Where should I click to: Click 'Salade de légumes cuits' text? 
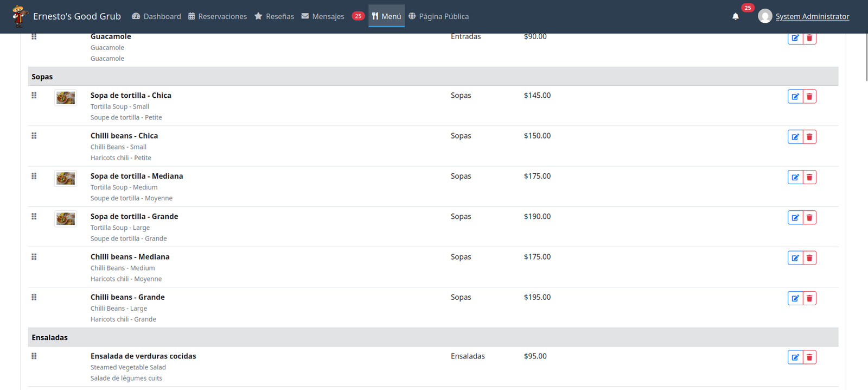[126, 379]
